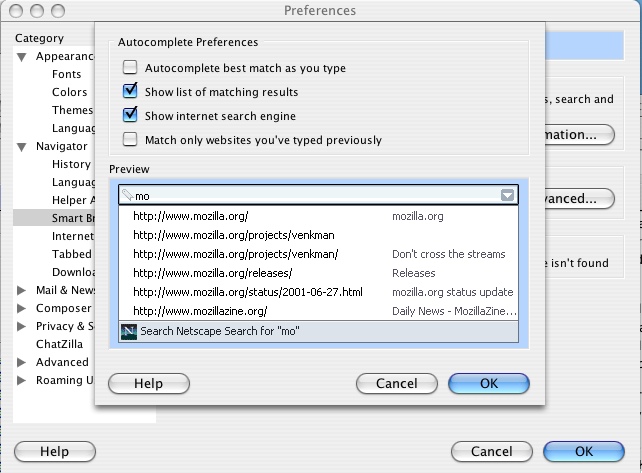Uncheck Show internet search engine
The image size is (642, 473).
pyautogui.click(x=130, y=115)
